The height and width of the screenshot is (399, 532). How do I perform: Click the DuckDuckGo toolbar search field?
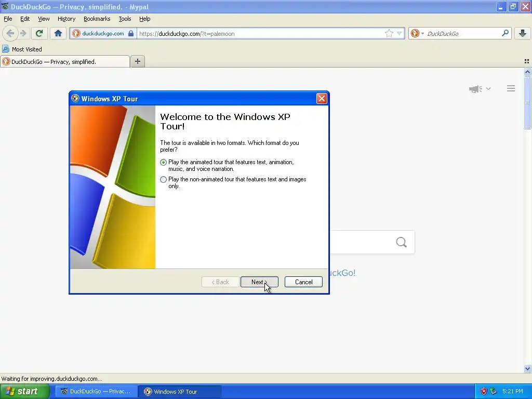[x=462, y=33]
